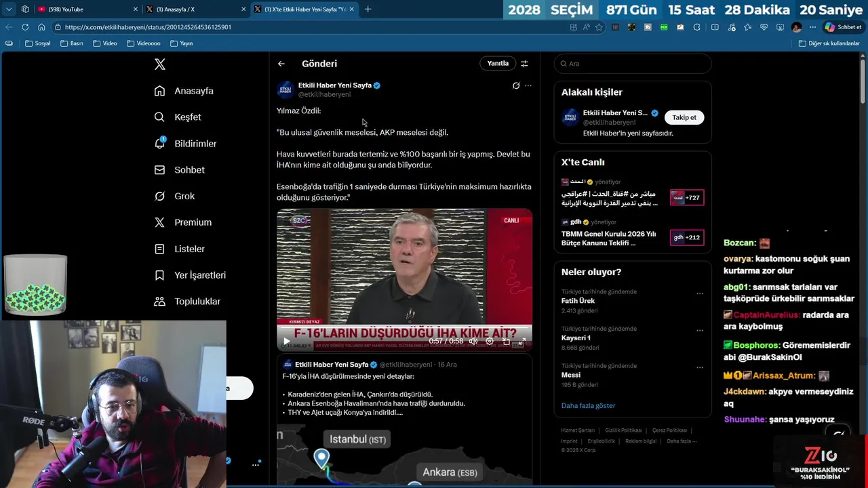Open browser settings ellipsis menu
The image size is (868, 488).
pos(812,27)
